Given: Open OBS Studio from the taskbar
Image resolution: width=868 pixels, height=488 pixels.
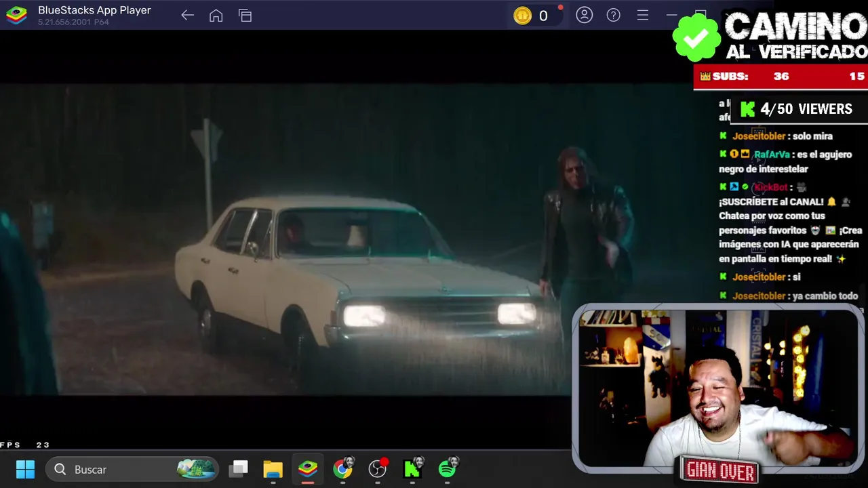Looking at the screenshot, I should 378,469.
